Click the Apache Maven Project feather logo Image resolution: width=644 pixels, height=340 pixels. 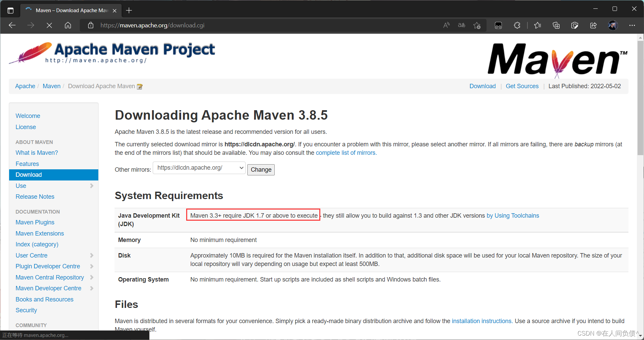[x=112, y=53]
